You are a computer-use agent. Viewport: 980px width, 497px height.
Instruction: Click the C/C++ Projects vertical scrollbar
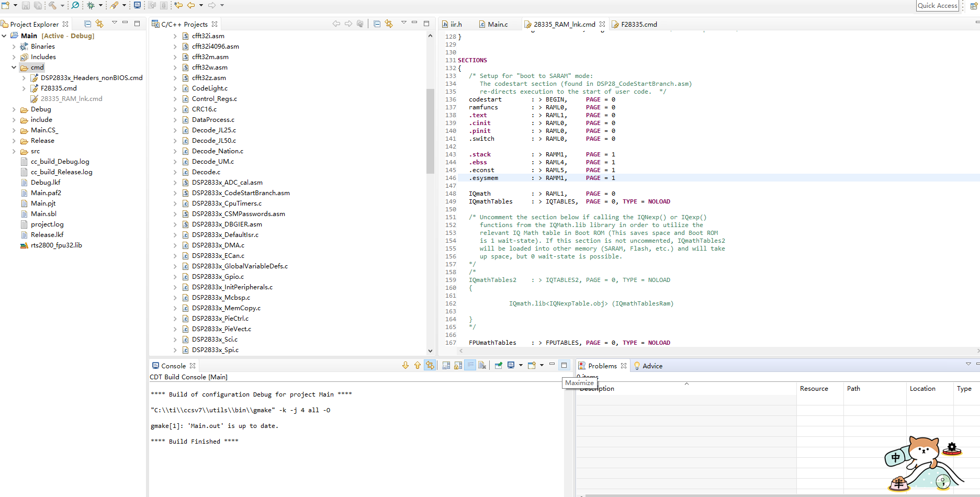(430, 131)
